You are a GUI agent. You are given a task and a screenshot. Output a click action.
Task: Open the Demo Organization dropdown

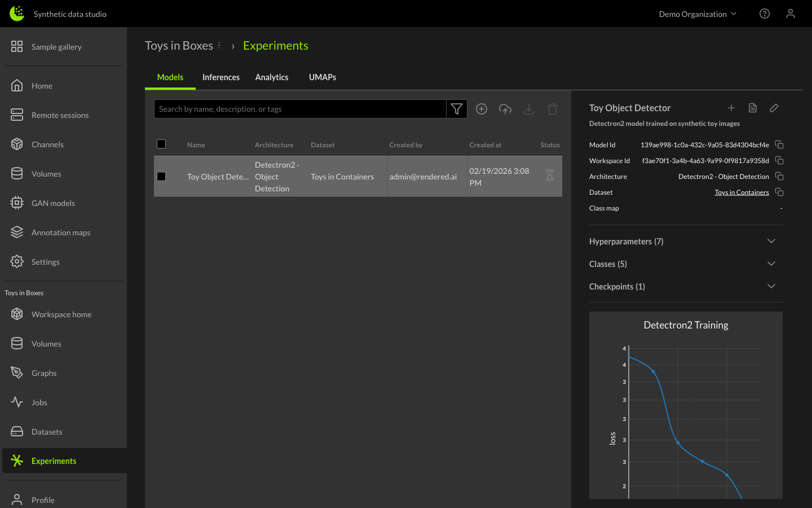tap(698, 14)
